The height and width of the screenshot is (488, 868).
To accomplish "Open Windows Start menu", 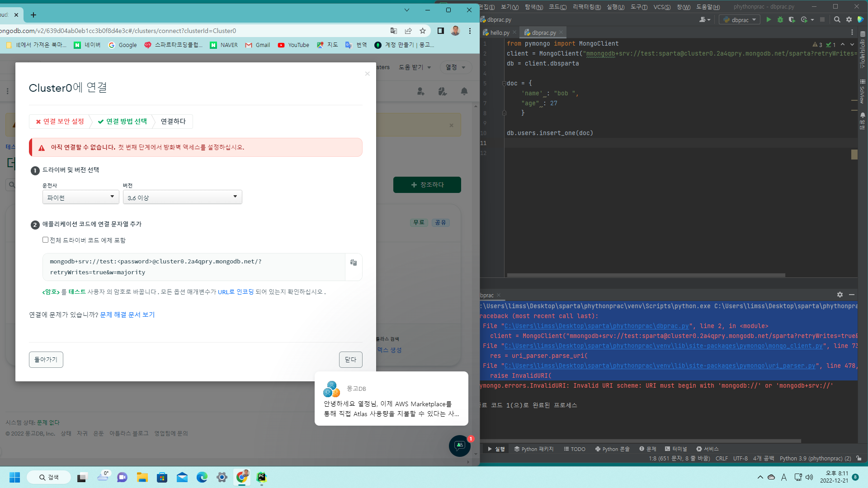I will point(15,477).
